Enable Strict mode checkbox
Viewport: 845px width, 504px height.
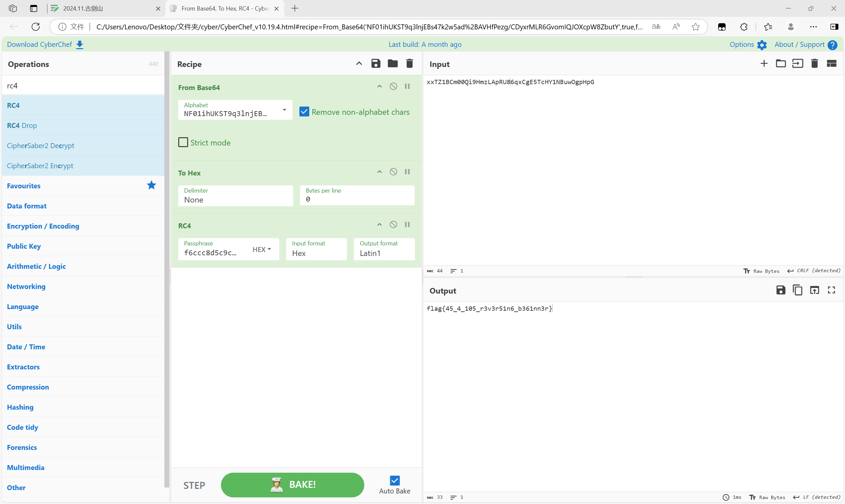click(x=183, y=142)
